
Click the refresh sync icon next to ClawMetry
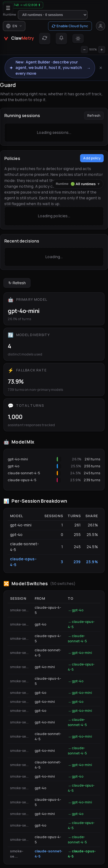tap(45, 38)
